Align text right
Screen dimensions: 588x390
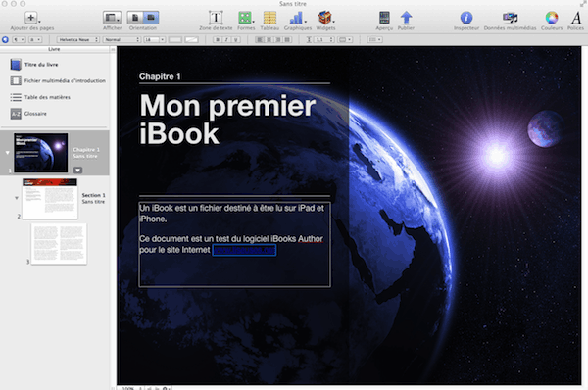[278, 39]
